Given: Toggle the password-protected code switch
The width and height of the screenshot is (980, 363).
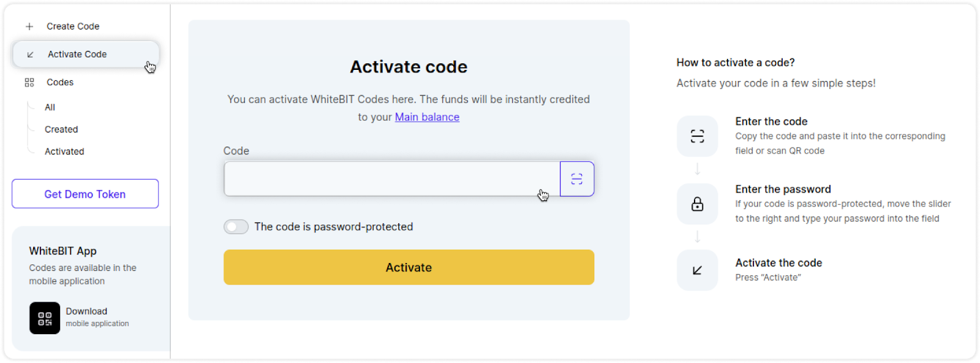Looking at the screenshot, I should point(236,227).
